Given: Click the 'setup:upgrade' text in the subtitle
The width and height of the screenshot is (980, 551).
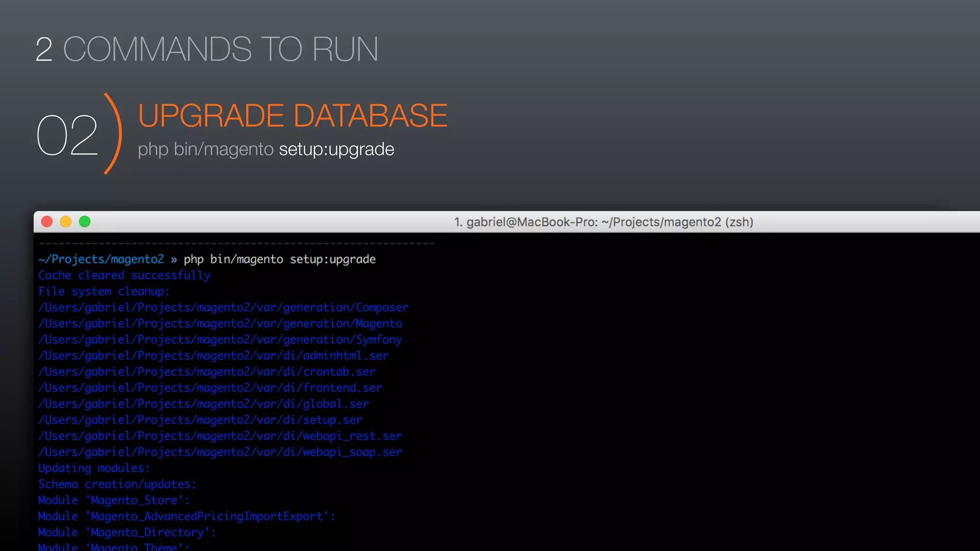Looking at the screenshot, I should pos(336,149).
